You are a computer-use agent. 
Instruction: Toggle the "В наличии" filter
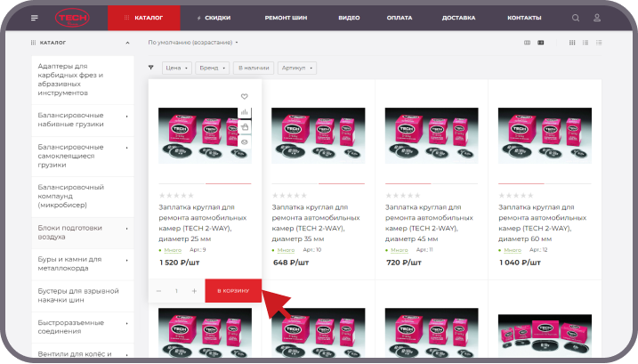click(252, 68)
